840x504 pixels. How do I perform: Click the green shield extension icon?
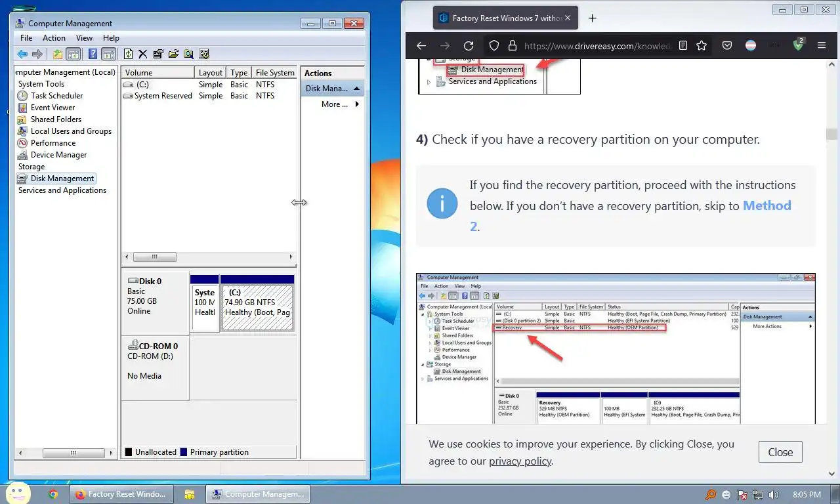click(x=798, y=45)
